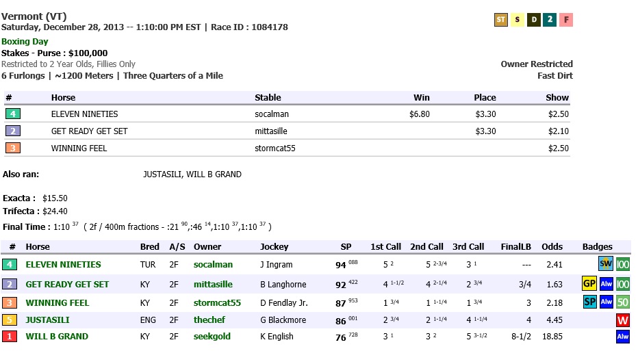The height and width of the screenshot is (364, 638).
Task: Click the yellow S race icon
Action: tap(518, 20)
